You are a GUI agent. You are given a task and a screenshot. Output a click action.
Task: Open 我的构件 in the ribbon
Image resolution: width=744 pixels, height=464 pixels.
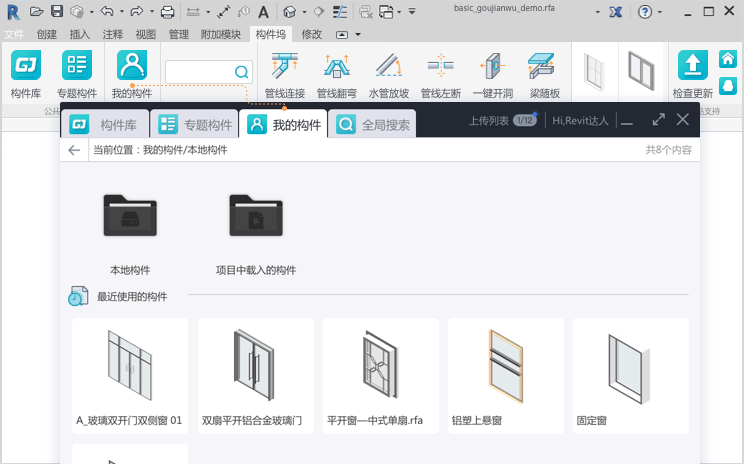click(x=132, y=74)
